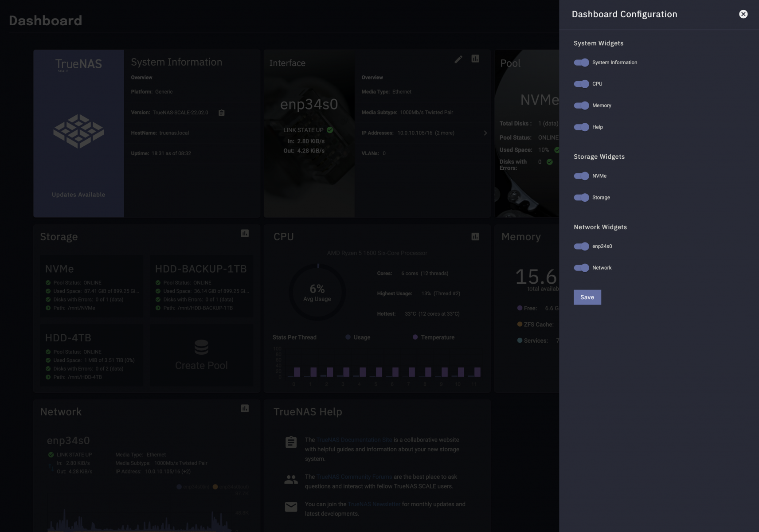The height and width of the screenshot is (532, 759).
Task: Click the ZFS Cache legend entry
Action: pyautogui.click(x=535, y=325)
